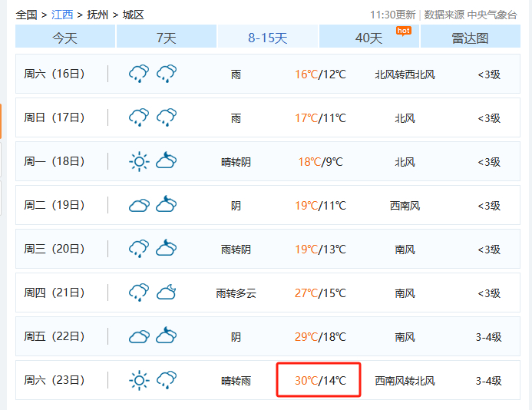Click the 3-4级 wind level for 22日

[489, 337]
